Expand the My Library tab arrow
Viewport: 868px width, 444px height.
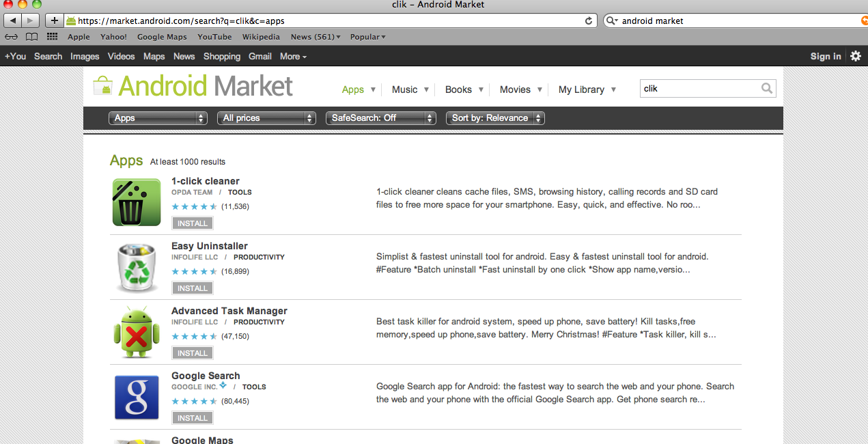tap(613, 89)
